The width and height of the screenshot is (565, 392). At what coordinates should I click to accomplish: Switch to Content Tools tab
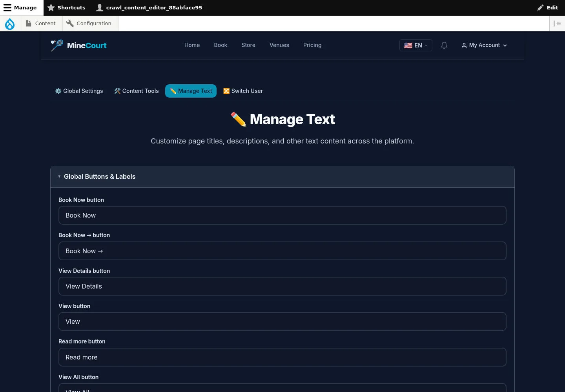(137, 91)
